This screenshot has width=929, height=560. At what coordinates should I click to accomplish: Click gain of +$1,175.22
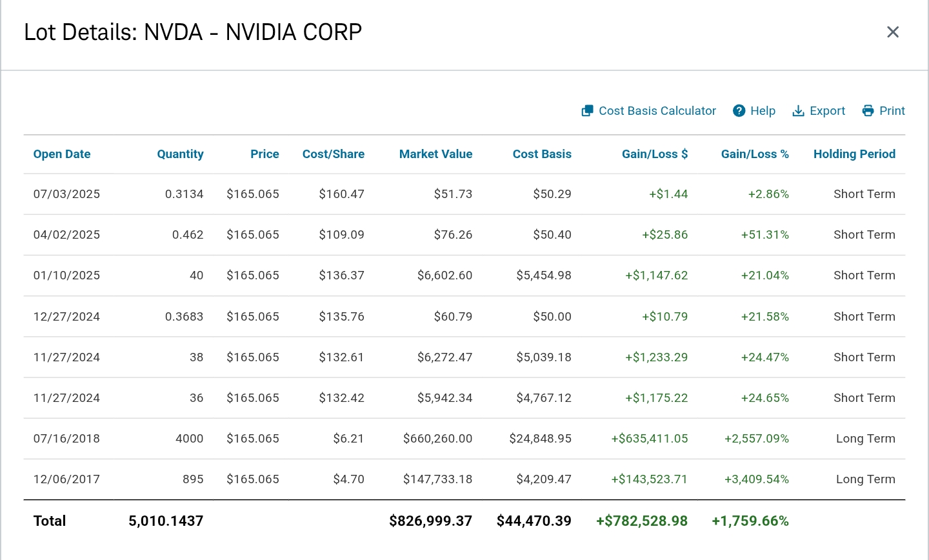(x=656, y=398)
